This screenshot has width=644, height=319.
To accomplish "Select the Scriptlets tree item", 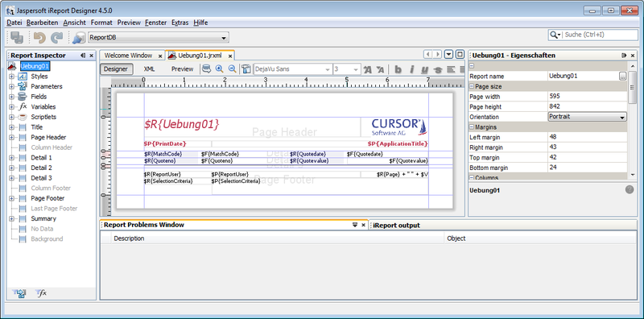I will [43, 117].
